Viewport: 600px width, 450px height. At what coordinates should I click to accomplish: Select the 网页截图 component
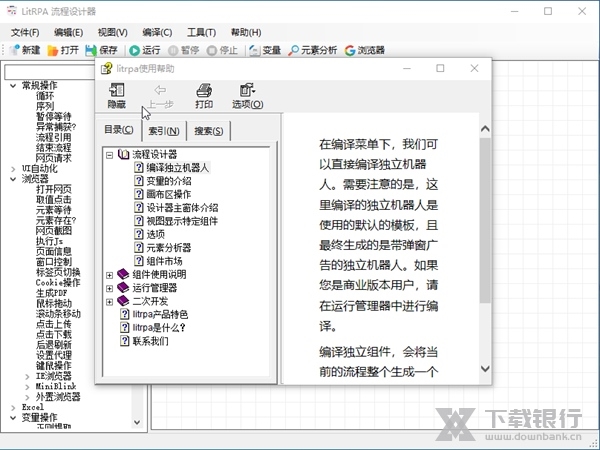tap(54, 230)
